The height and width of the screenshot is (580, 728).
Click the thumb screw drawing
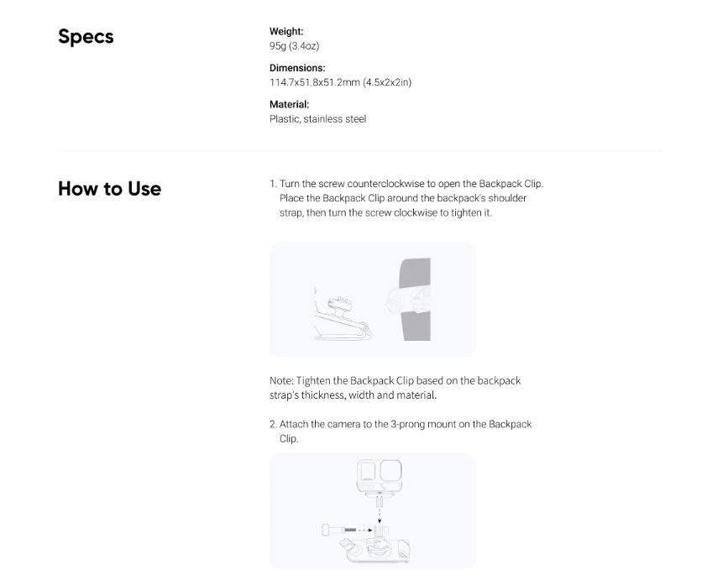coord(339,530)
